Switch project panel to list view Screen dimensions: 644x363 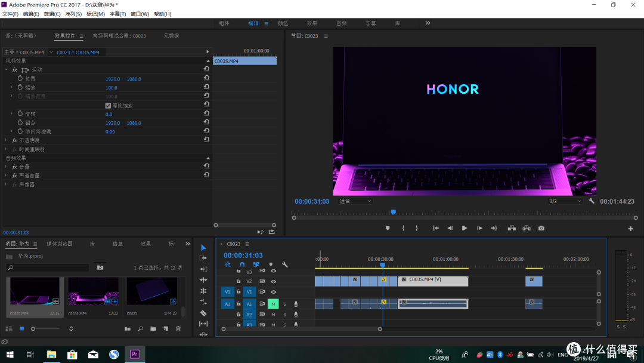click(x=8, y=329)
